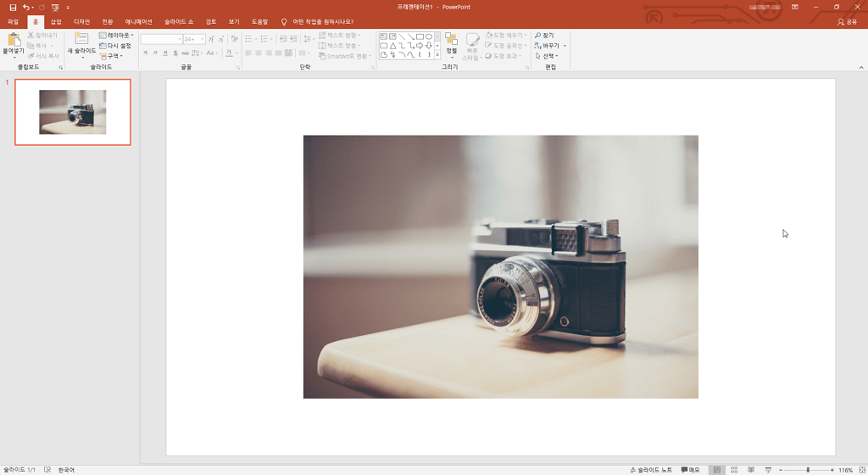This screenshot has height=475, width=868.
Task: Select the rounded rectangle shape in gallery
Action: point(383,46)
